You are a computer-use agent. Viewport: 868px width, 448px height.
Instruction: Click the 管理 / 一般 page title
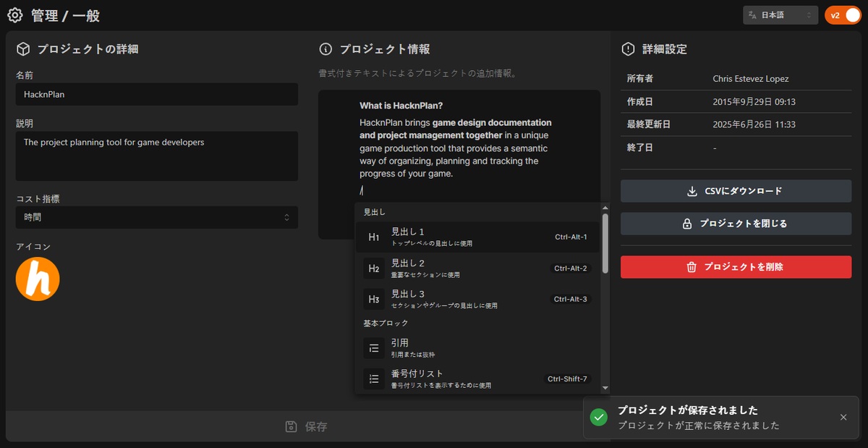(x=65, y=15)
